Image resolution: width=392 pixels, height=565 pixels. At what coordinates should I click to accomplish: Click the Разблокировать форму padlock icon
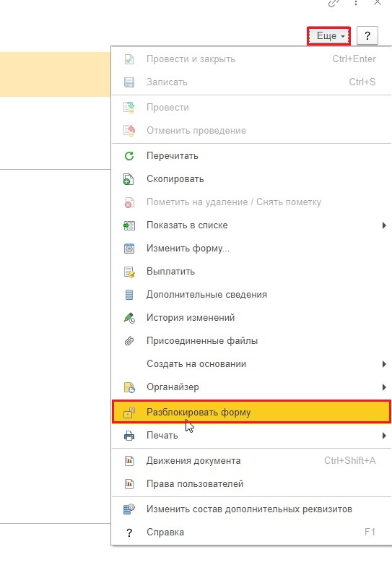(129, 413)
